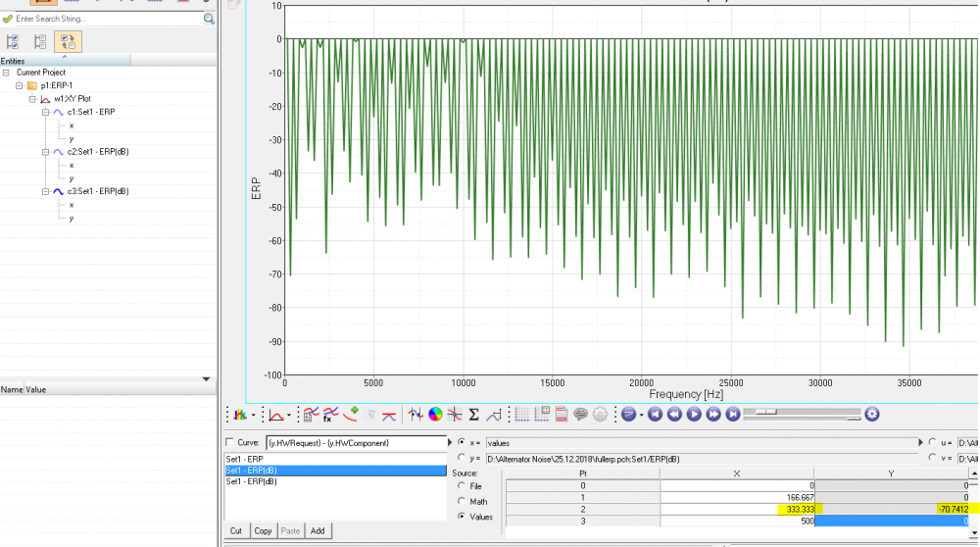Click the Enter Search String field
Screen dimensions: 980x547
[108, 19]
